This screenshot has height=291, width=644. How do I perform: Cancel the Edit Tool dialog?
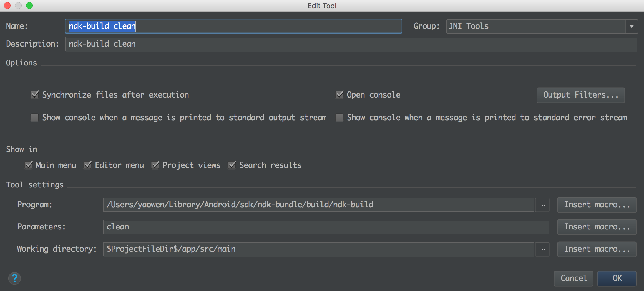(573, 278)
